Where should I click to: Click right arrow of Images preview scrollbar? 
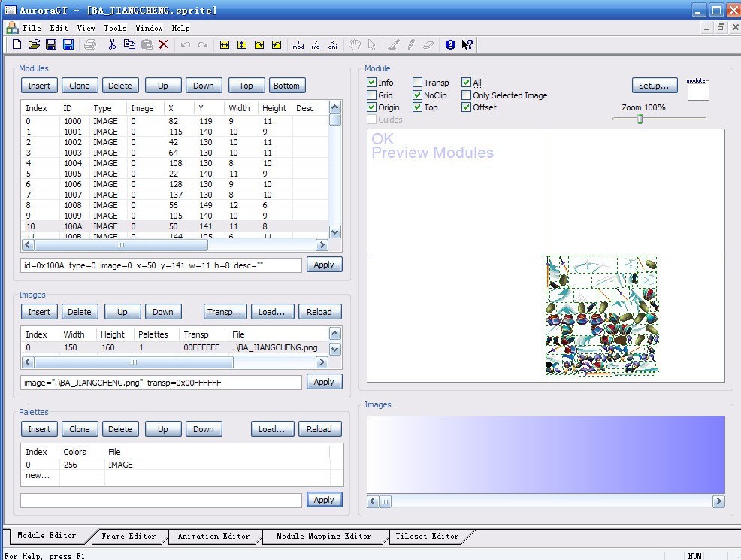coord(718,501)
